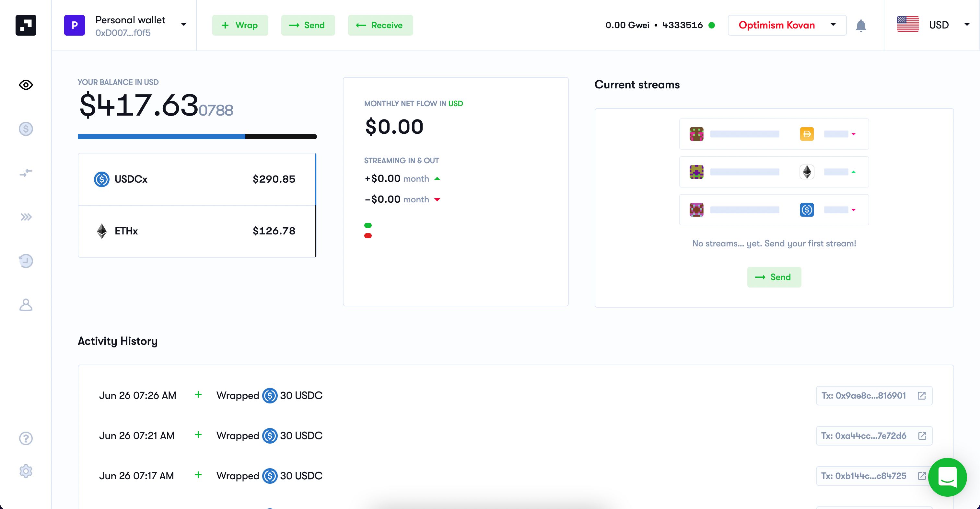
Task: Click the $417.63 total balance
Action: (x=156, y=105)
